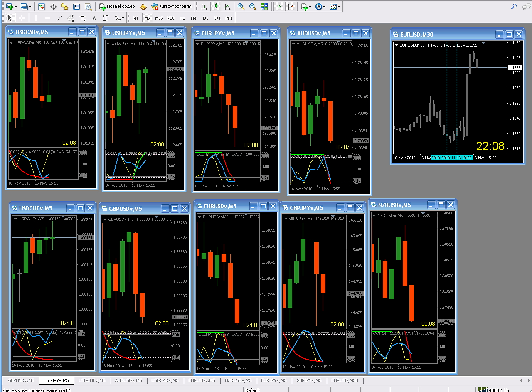Toggle the cursor selection mode
532x392 pixels.
point(10,18)
